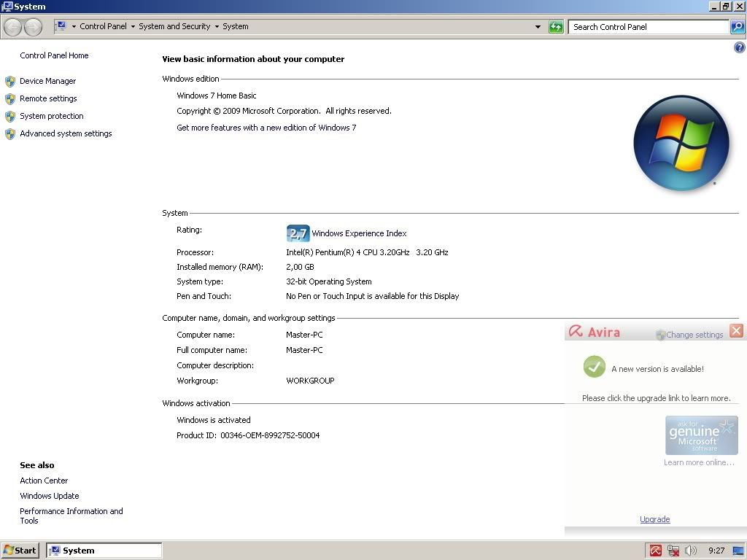Click the 32-bit Operating System text
The height and width of the screenshot is (560, 747).
329,281
